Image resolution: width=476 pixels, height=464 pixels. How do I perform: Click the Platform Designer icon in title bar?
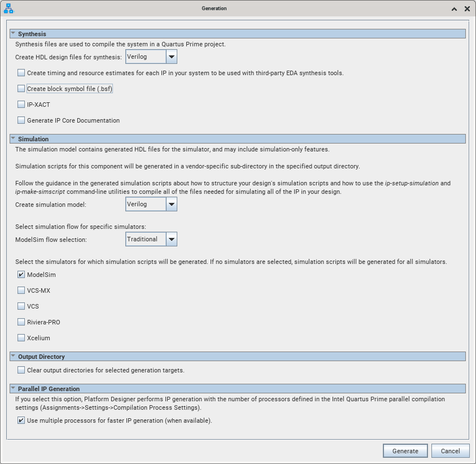pos(8,8)
